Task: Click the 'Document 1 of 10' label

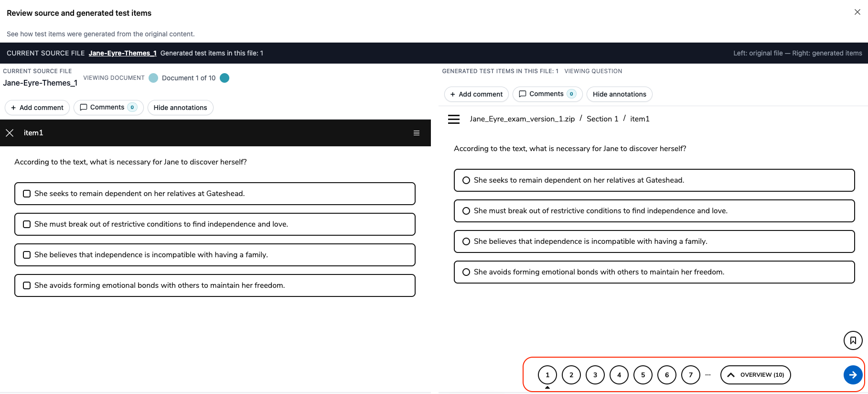Action: [189, 78]
